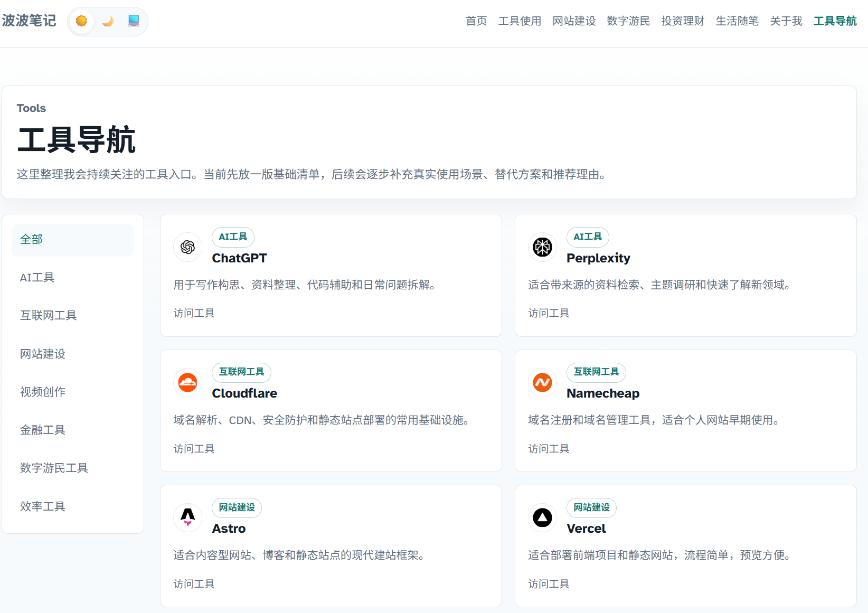Click the Tools label above heading

[31, 108]
